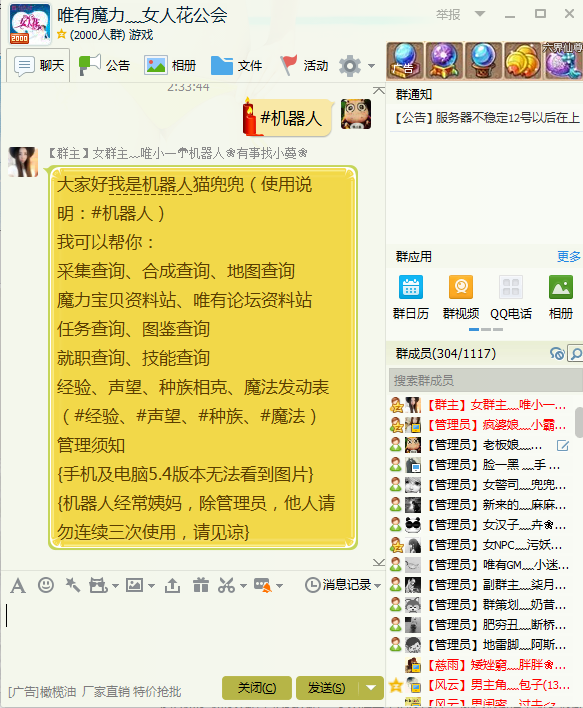This screenshot has width=583, height=708.
Task: Click the first ad game orb icon
Action: click(405, 60)
